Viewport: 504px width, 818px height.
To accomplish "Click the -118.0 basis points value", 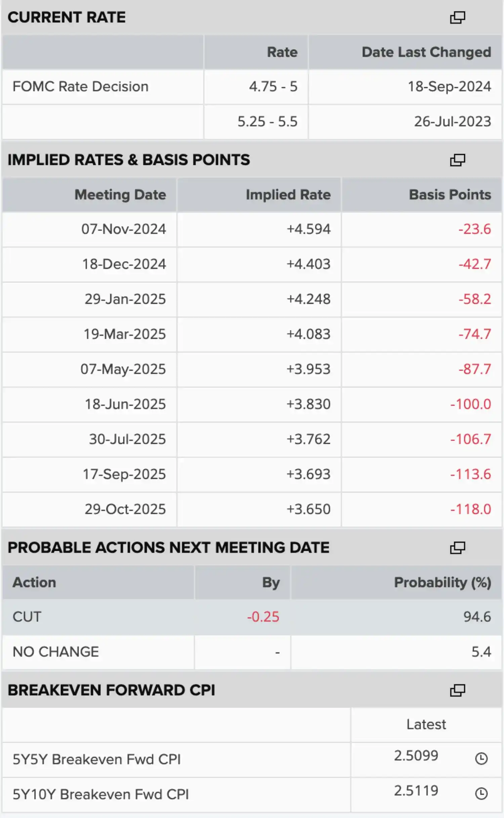I will click(x=471, y=509).
